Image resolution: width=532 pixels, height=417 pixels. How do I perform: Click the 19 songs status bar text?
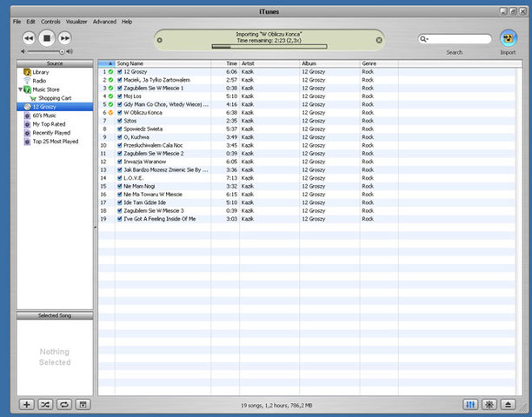[276, 406]
